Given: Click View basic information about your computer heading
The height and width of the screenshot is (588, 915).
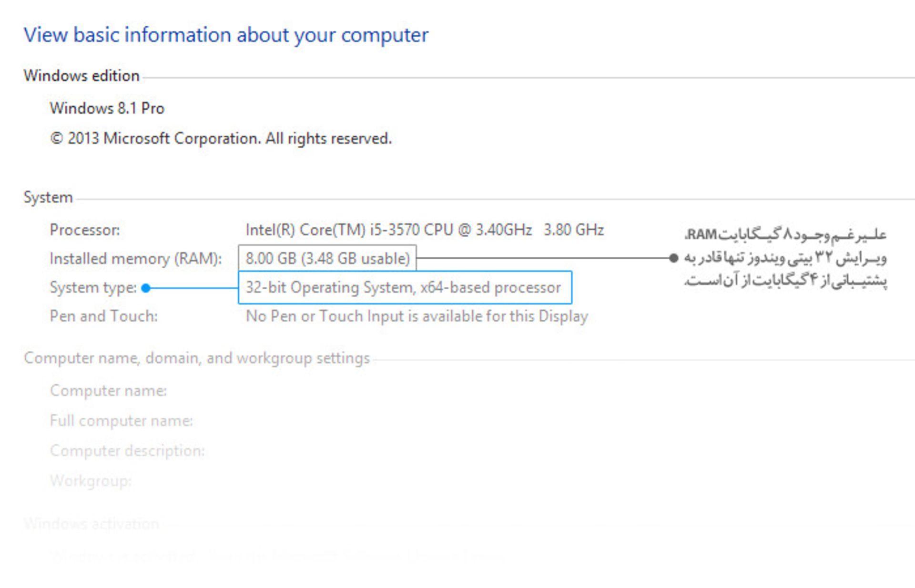Looking at the screenshot, I should click(x=227, y=34).
